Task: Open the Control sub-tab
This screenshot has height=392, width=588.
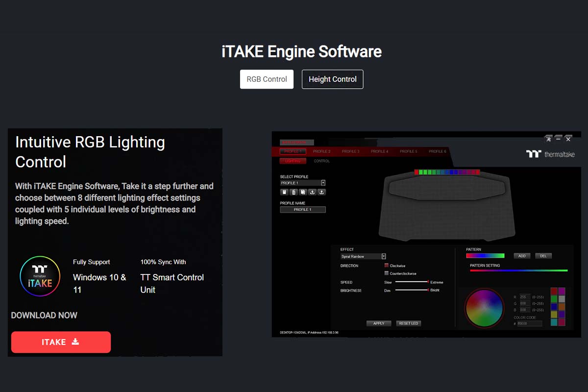Action: 321,161
